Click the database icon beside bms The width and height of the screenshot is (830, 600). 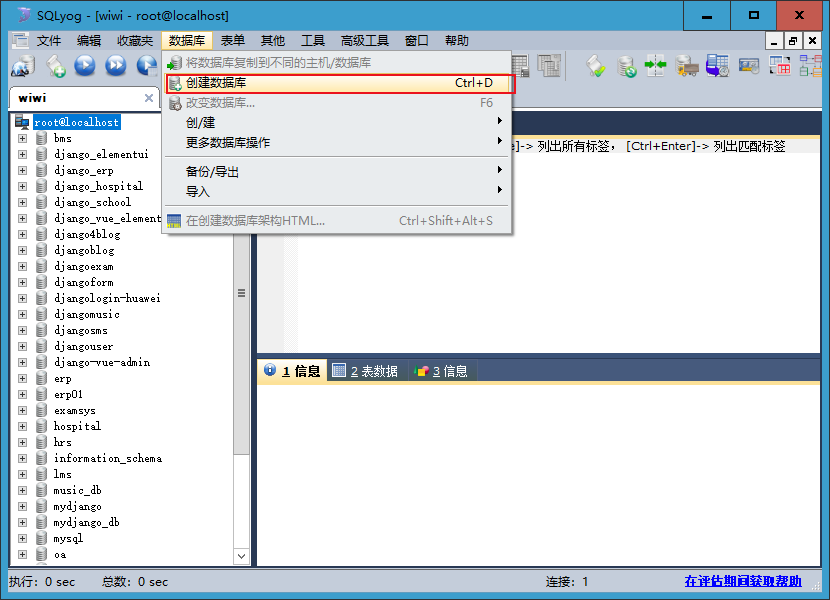[42, 138]
